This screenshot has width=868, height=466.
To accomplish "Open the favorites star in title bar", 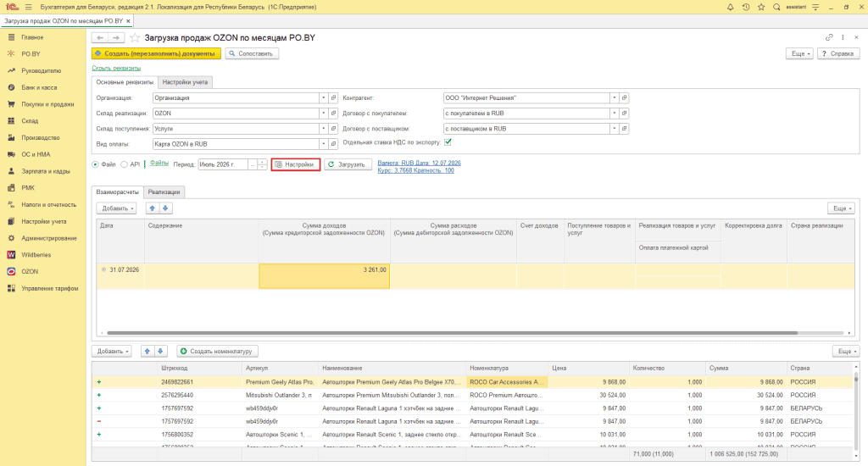I will point(761,7).
